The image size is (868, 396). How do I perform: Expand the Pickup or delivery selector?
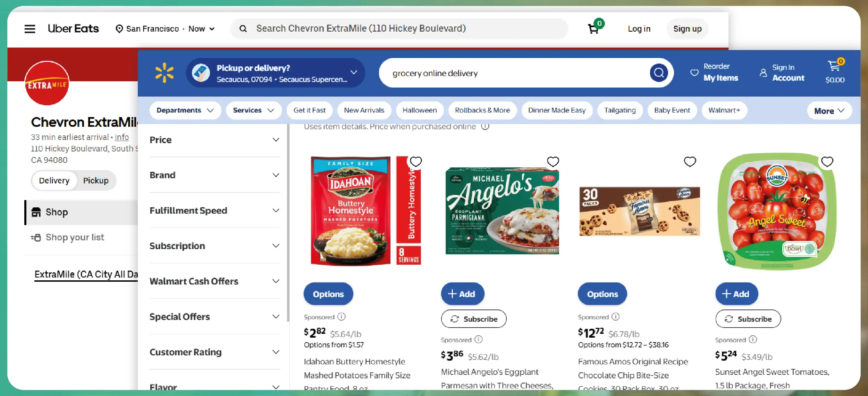pos(354,72)
